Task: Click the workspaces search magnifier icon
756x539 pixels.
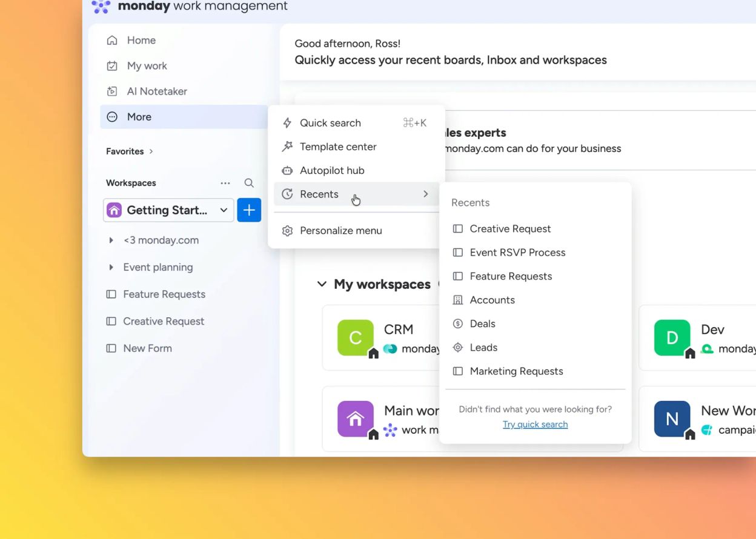Action: [249, 183]
